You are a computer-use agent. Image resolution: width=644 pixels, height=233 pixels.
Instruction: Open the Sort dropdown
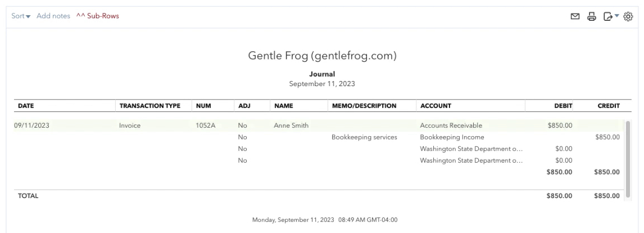click(21, 16)
